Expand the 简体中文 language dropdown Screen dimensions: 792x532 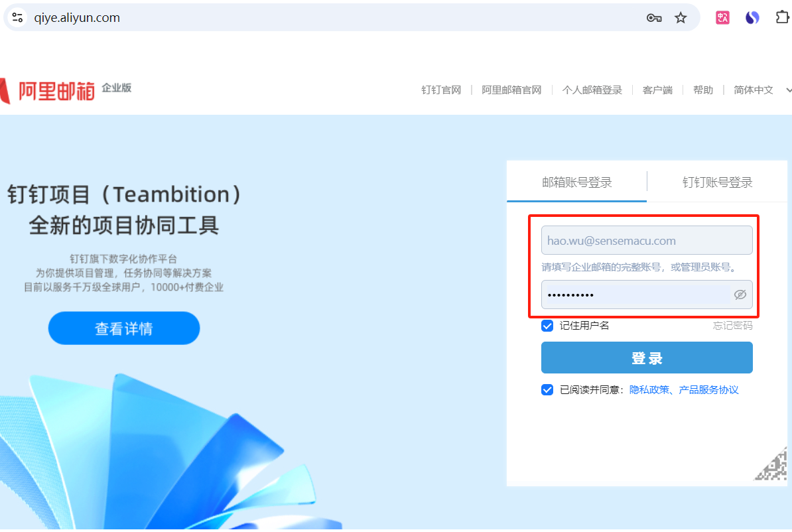(x=762, y=90)
